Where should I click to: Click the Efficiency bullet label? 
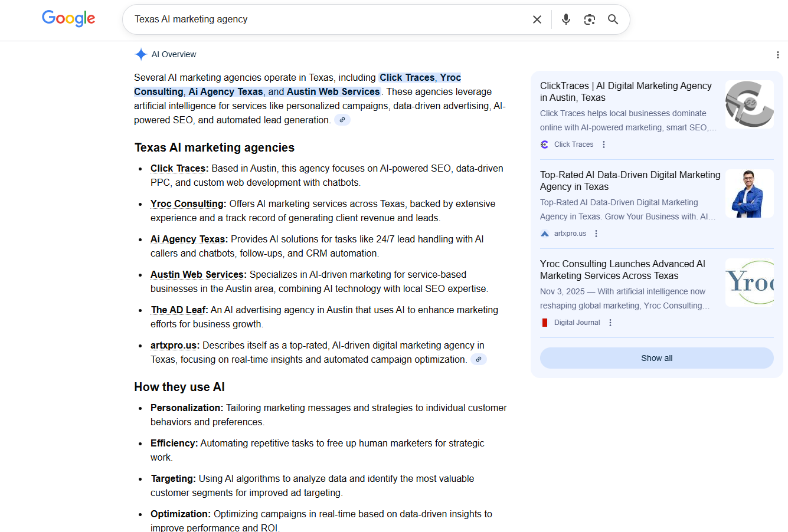click(174, 444)
